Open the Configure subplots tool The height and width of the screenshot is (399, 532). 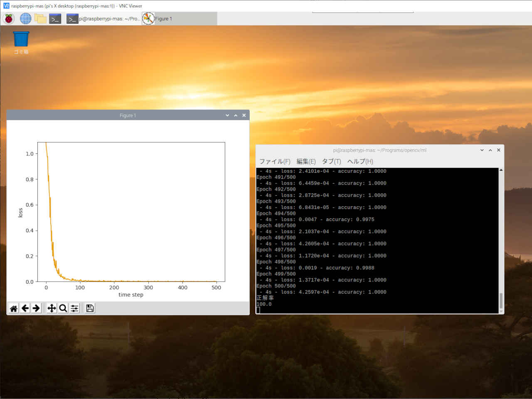[x=74, y=308]
